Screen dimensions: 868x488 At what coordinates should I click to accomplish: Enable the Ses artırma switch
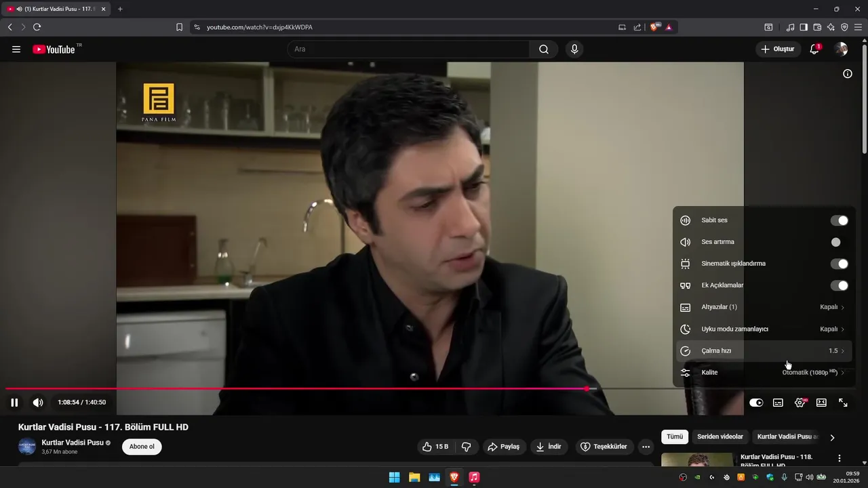click(x=840, y=242)
